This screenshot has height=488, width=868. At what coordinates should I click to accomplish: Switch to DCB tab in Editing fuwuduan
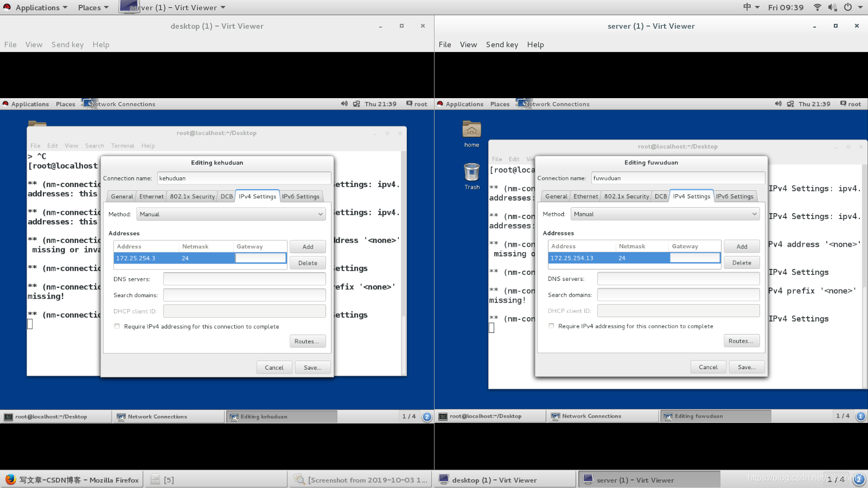coord(661,196)
